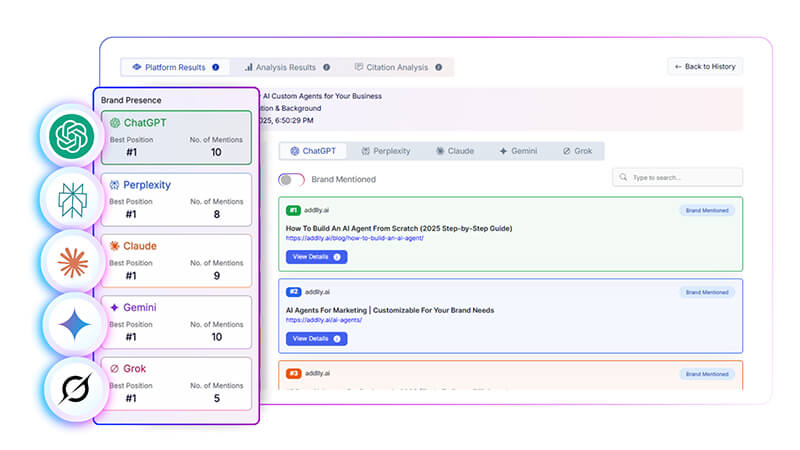Image resolution: width=800 pixels, height=450 pixels.
Task: Click the #1 rank badge for addlly.ai
Action: (x=293, y=210)
